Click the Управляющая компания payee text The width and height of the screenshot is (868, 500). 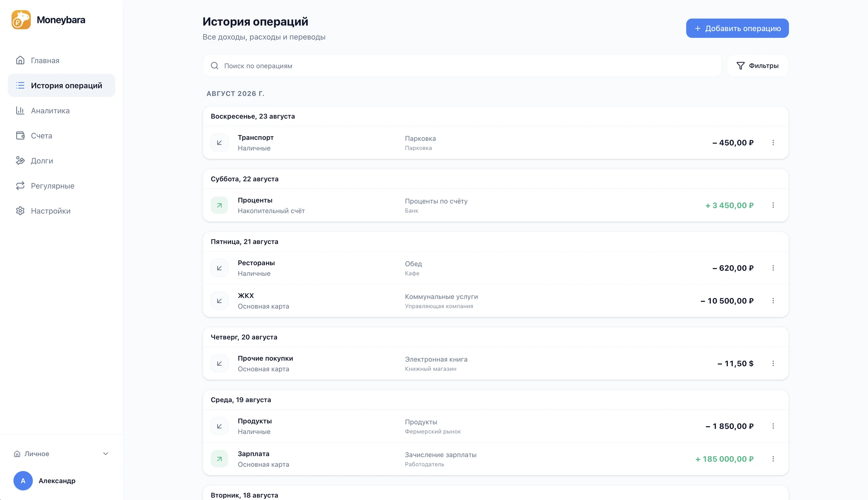[439, 306]
